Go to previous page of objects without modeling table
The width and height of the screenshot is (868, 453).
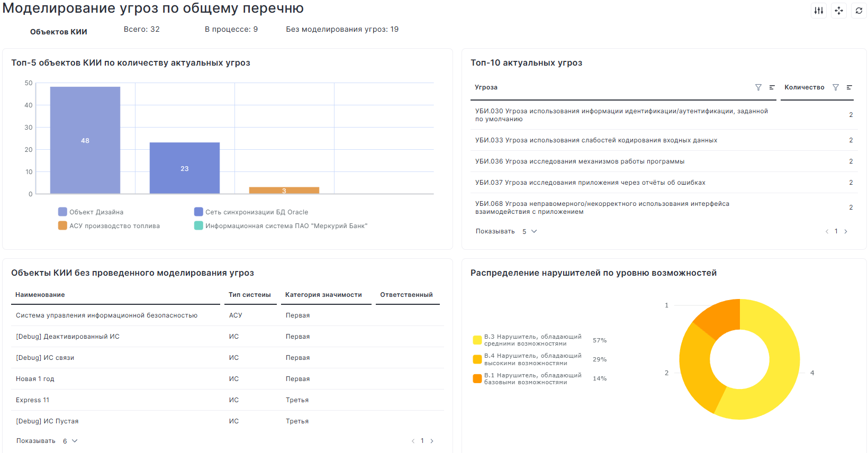[413, 441]
